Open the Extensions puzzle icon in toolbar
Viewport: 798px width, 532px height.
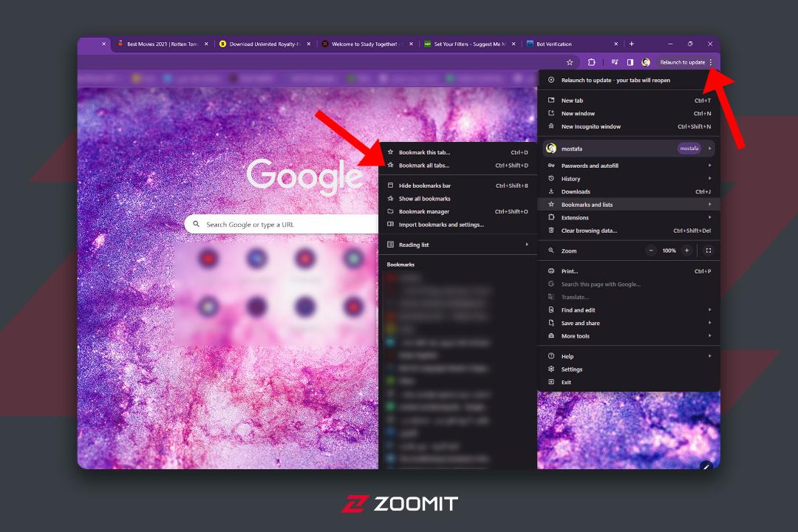click(x=591, y=62)
